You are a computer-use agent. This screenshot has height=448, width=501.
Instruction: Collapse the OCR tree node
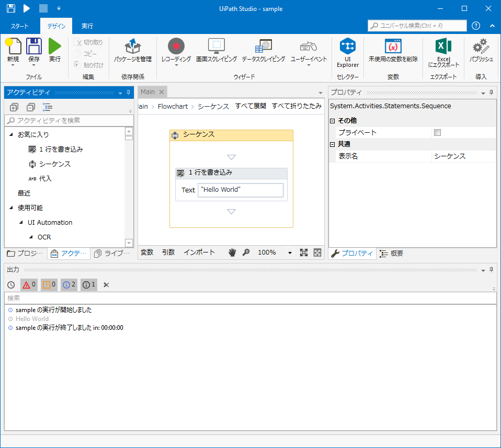pos(31,237)
